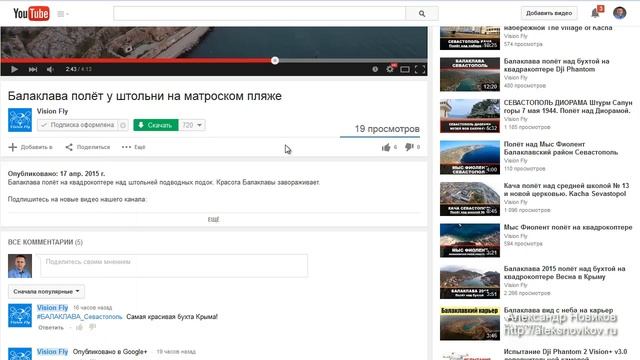Image resolution: width=640 pixels, height=360 pixels.
Task: Open Испытание Dji Phantom 2 Vision+ title
Action: tap(565, 355)
